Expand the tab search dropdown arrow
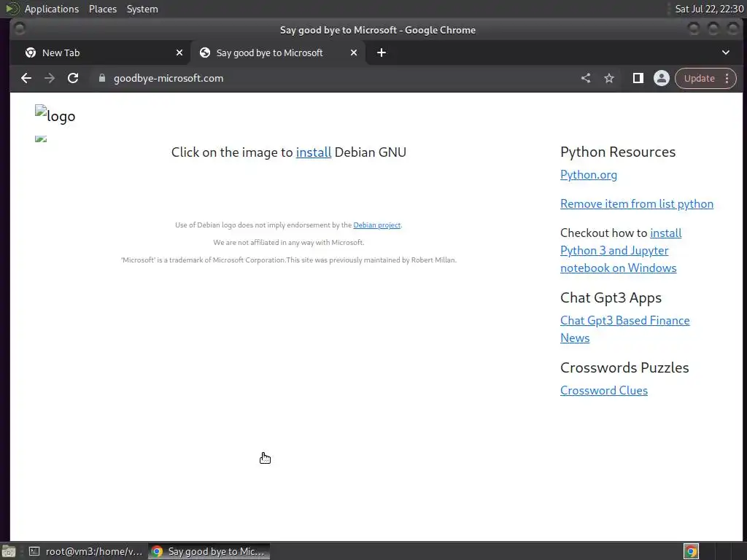This screenshot has width=747, height=560. click(x=726, y=52)
